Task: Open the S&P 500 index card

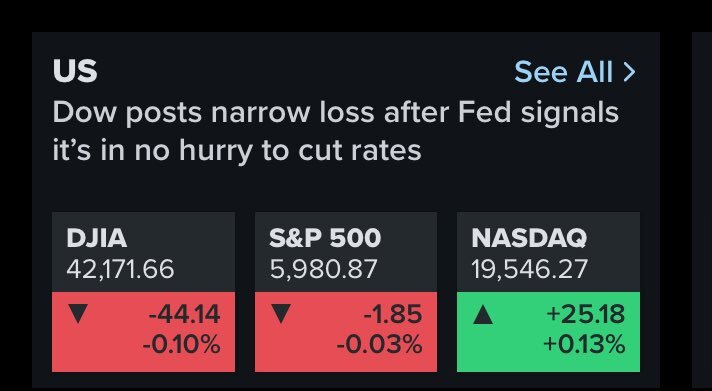Action: (346, 292)
